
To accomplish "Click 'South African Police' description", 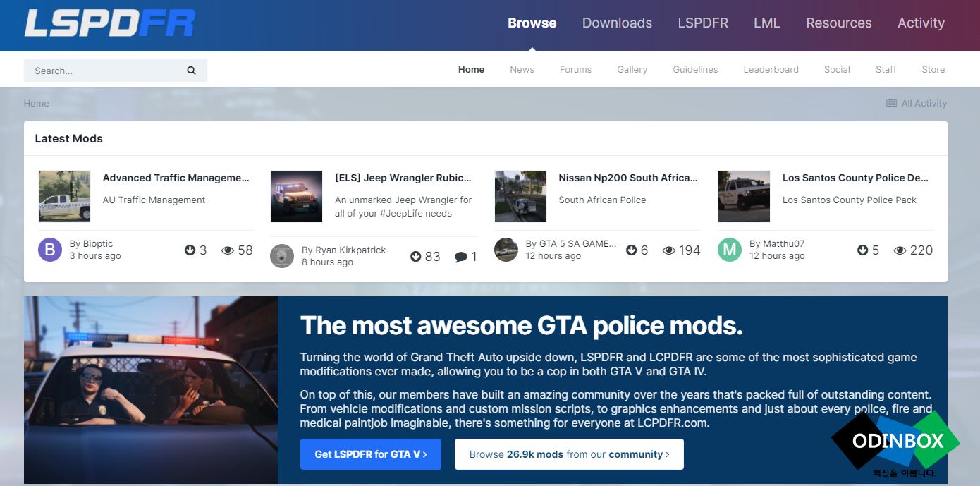I will point(603,200).
